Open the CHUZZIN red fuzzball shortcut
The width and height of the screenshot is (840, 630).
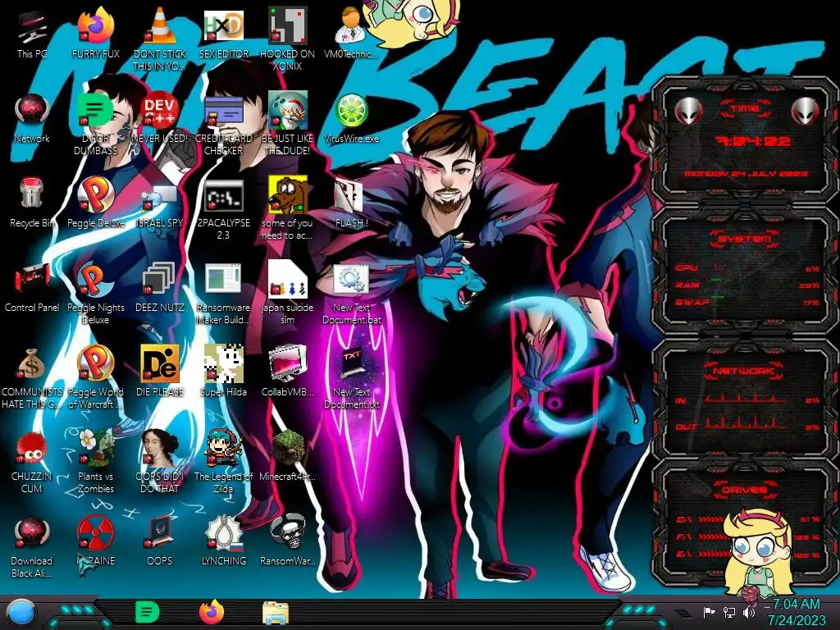tap(32, 462)
